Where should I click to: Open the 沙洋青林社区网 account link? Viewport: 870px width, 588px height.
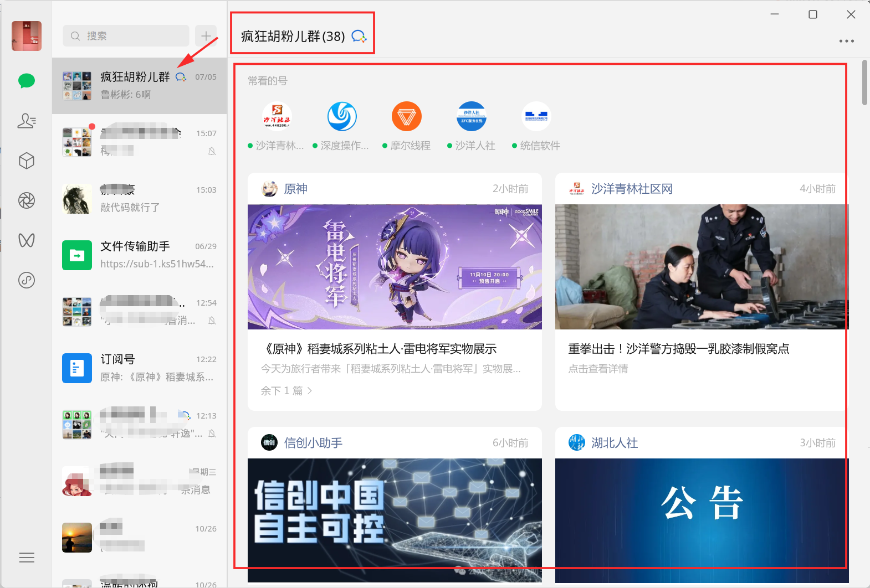pyautogui.click(x=632, y=189)
